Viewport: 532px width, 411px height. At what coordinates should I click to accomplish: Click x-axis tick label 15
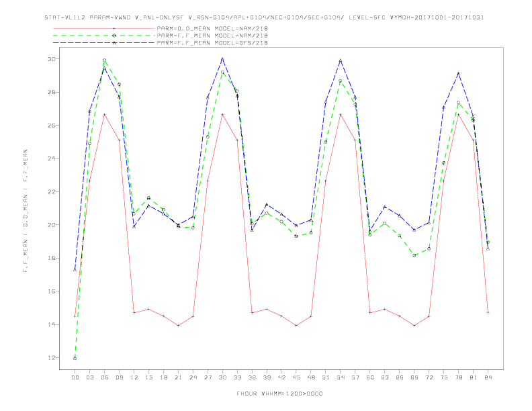148,377
